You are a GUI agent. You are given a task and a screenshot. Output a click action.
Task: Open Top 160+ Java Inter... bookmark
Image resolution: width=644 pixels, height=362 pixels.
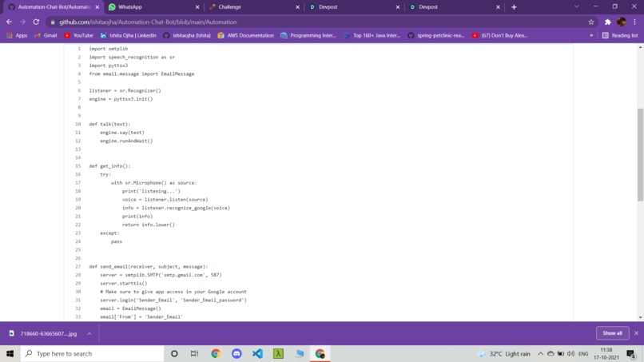(x=372, y=36)
